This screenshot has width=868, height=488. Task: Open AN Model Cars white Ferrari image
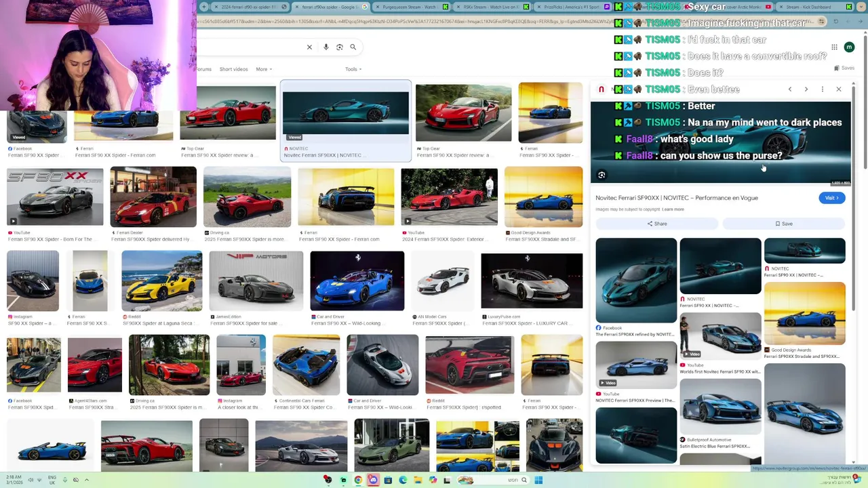click(442, 281)
